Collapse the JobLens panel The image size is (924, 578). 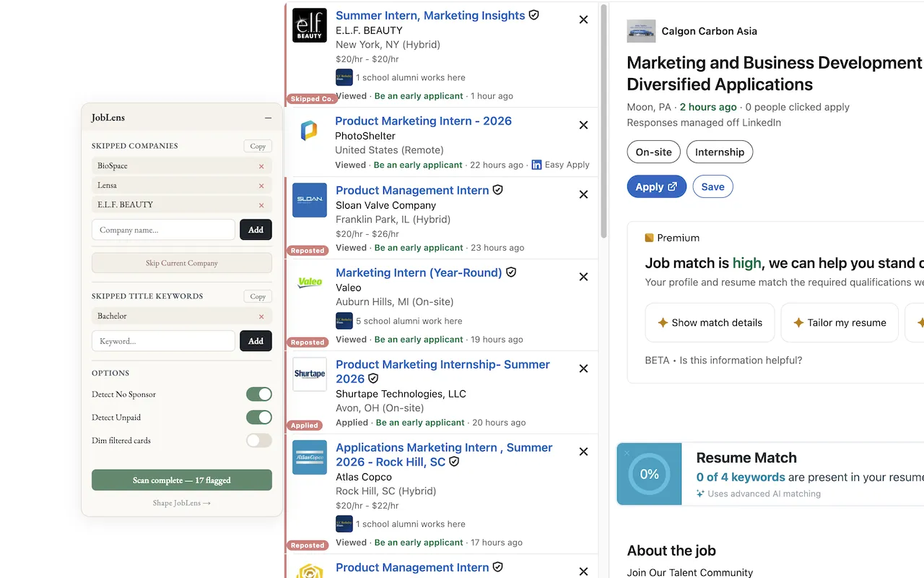click(x=268, y=116)
